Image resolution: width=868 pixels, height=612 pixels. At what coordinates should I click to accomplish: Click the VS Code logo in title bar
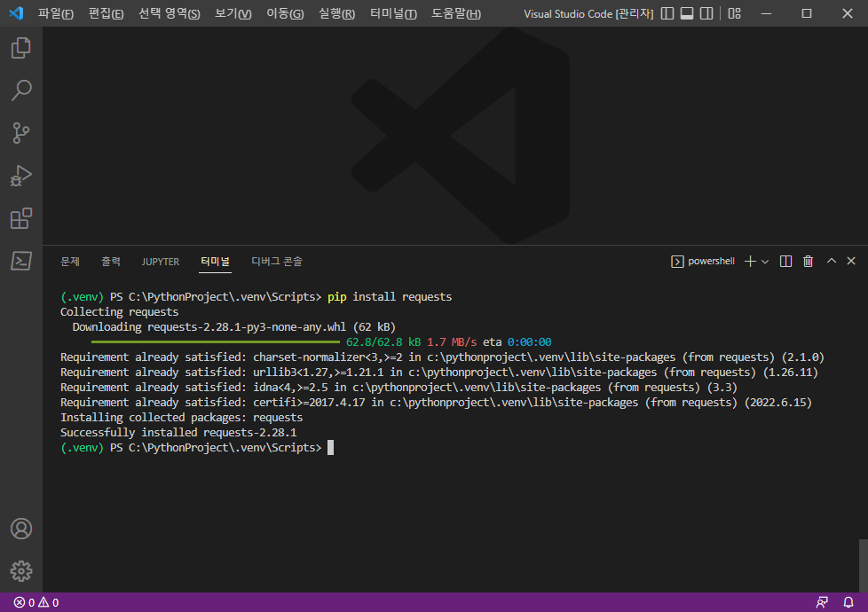(x=16, y=13)
